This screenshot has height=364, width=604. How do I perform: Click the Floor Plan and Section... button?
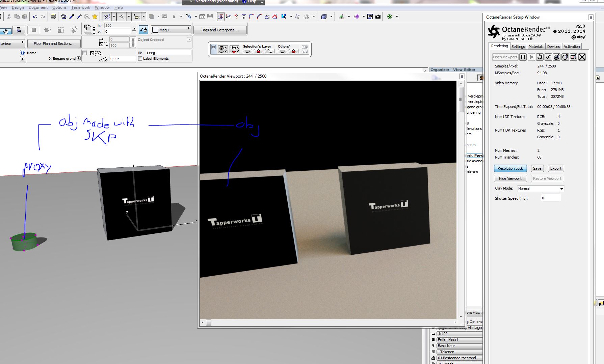(x=53, y=44)
